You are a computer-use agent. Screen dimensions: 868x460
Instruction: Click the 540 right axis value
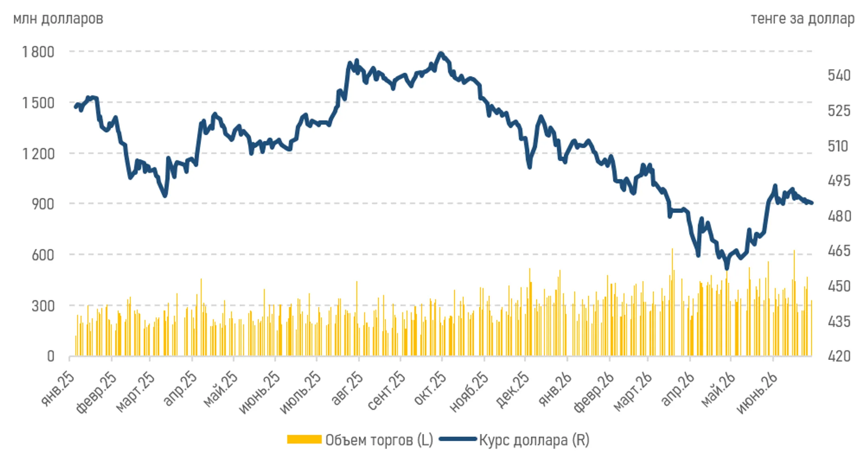point(839,75)
